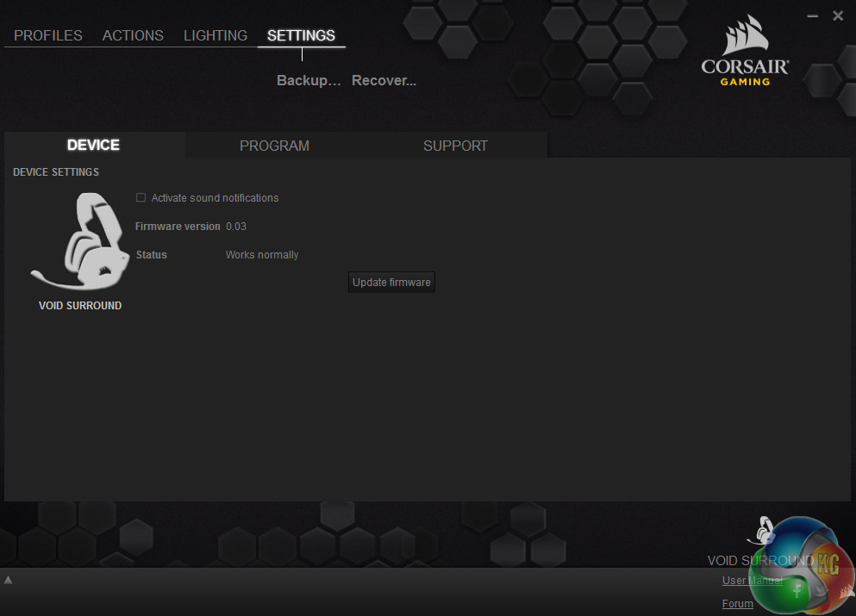The image size is (856, 616).
Task: Expand the bottom panel arrow
Action: click(x=8, y=580)
